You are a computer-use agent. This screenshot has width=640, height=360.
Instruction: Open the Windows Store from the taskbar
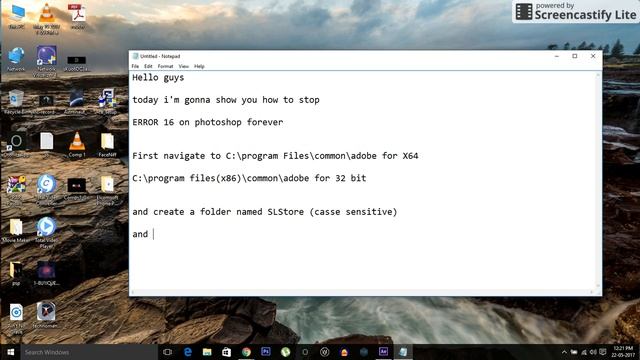[x=227, y=352]
